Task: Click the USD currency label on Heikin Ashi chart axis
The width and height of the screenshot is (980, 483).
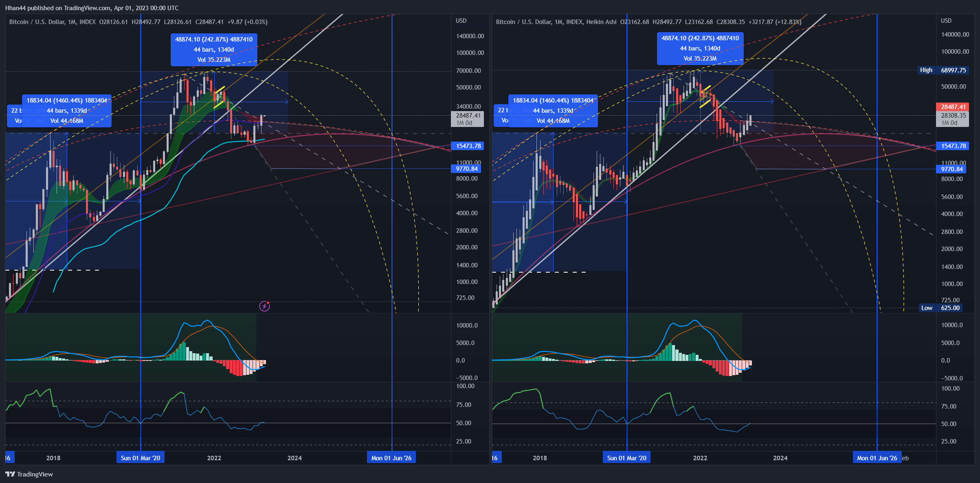Action: click(x=946, y=20)
